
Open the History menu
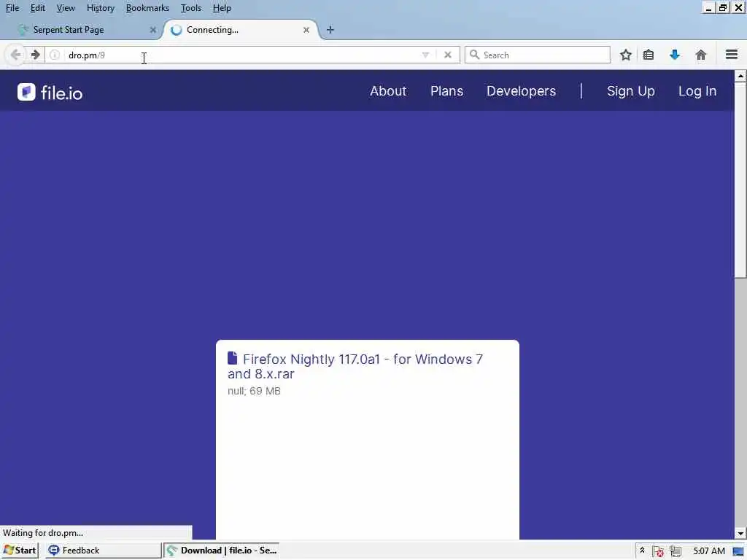tap(101, 8)
